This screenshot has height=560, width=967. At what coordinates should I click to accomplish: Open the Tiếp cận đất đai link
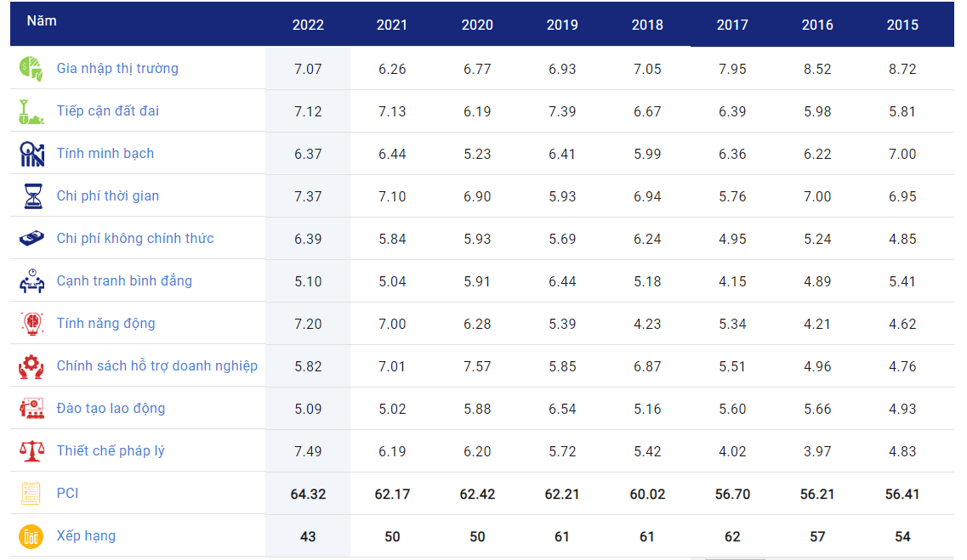click(108, 110)
